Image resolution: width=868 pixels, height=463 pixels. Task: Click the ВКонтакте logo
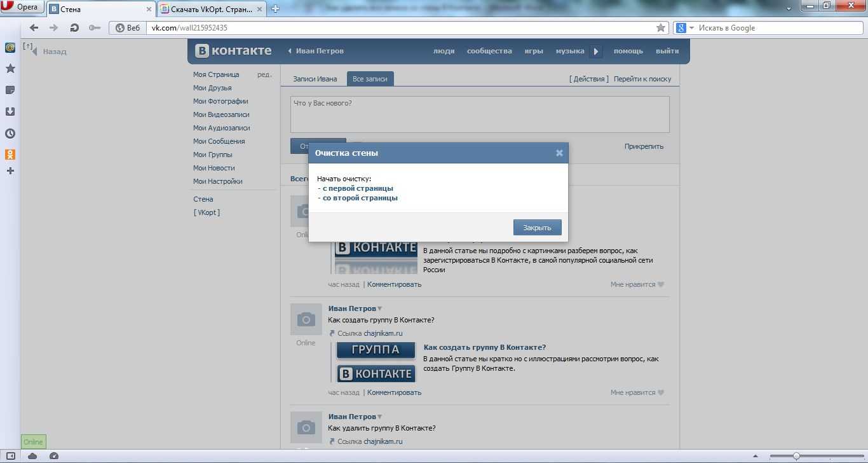233,51
